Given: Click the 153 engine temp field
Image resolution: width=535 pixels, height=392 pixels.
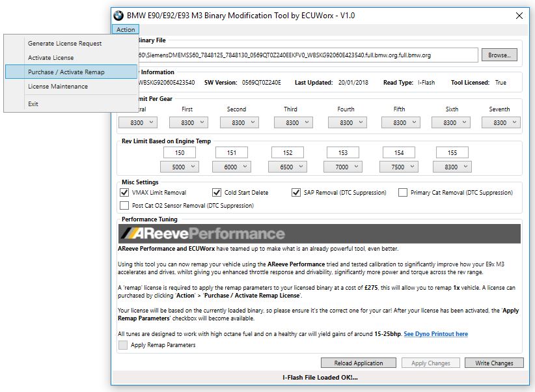Looking at the screenshot, I should tap(343, 152).
